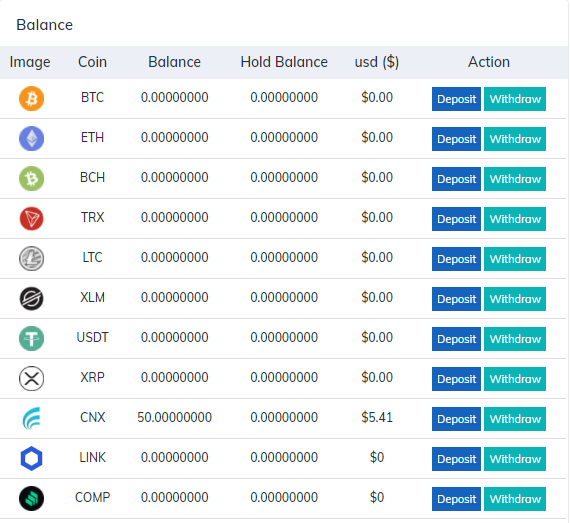Start an LTC deposit
Screen dimensions: 570x523
coord(456,259)
